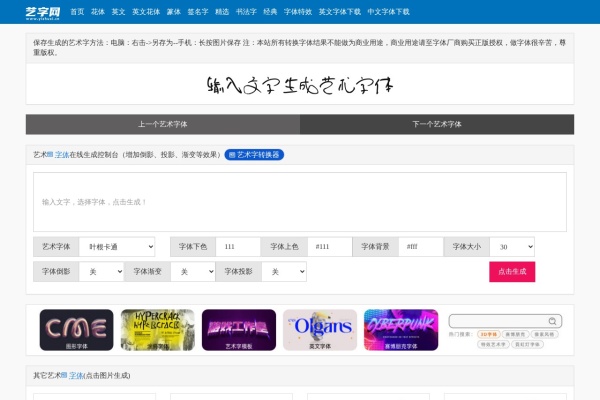Open the 字体倒影 dropdown
The image size is (600, 400).
(x=101, y=272)
